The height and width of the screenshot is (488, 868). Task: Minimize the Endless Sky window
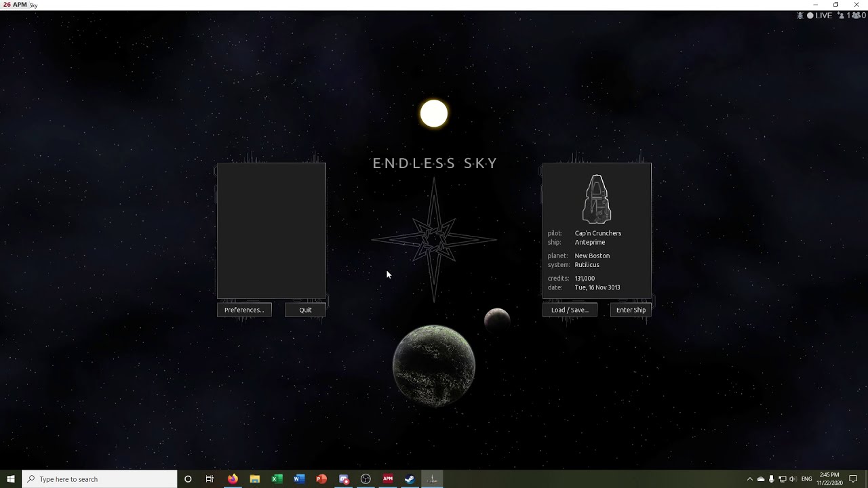click(816, 5)
